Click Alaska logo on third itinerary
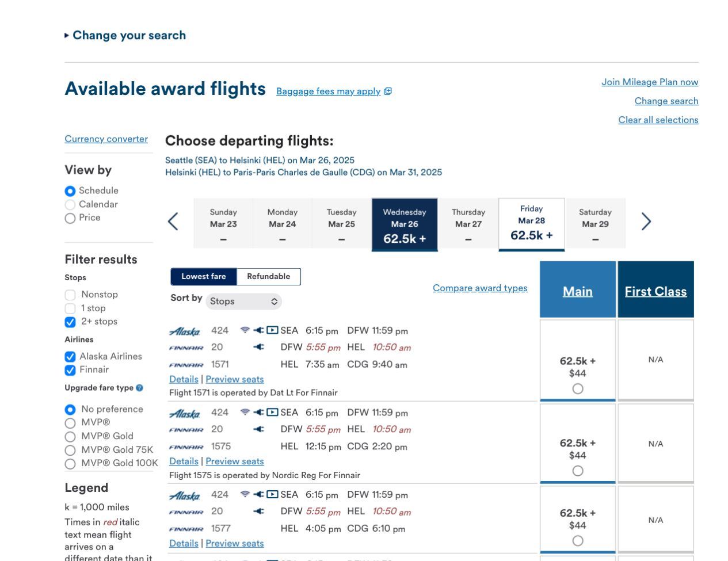Image resolution: width=728 pixels, height=561 pixels. [185, 495]
